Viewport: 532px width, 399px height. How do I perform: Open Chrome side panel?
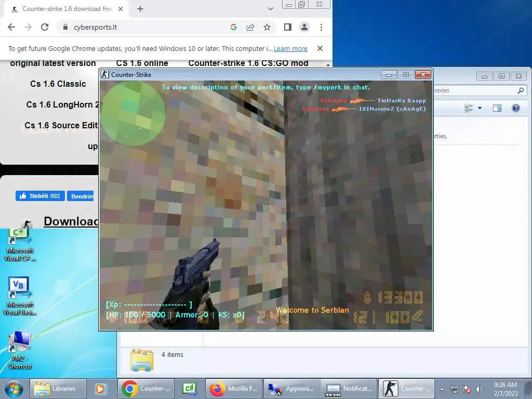(288, 27)
